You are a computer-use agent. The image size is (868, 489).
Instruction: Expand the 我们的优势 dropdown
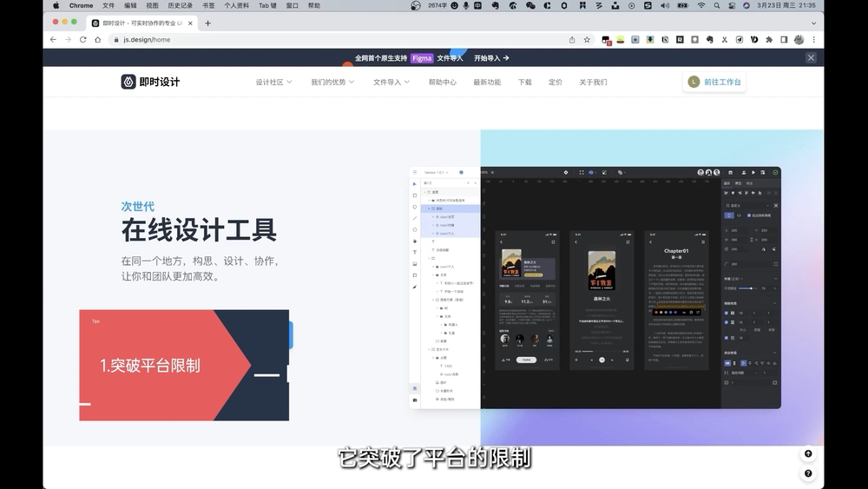332,82
